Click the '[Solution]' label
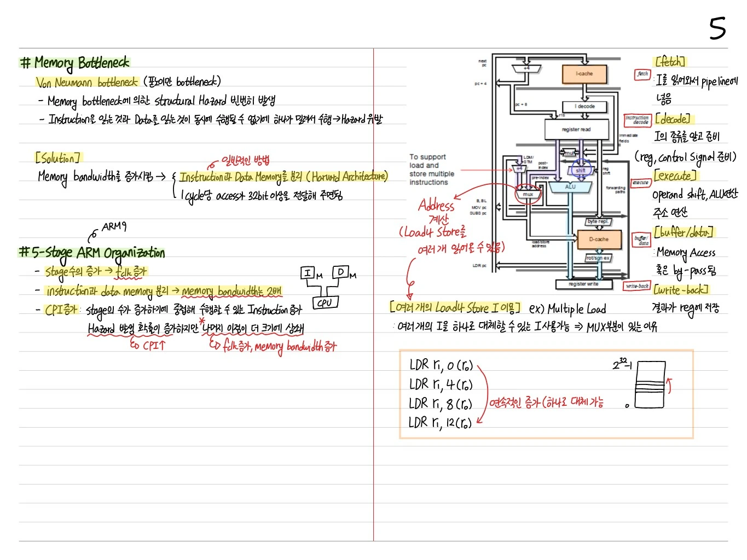The height and width of the screenshot is (560, 747). (x=58, y=158)
